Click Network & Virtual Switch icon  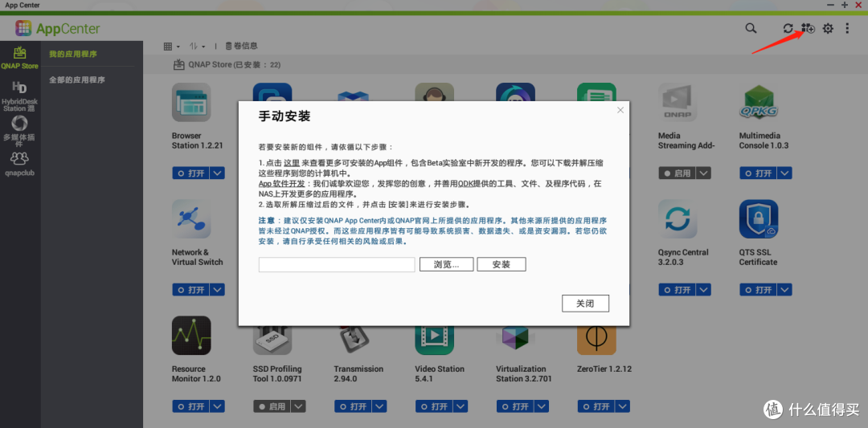click(x=191, y=219)
